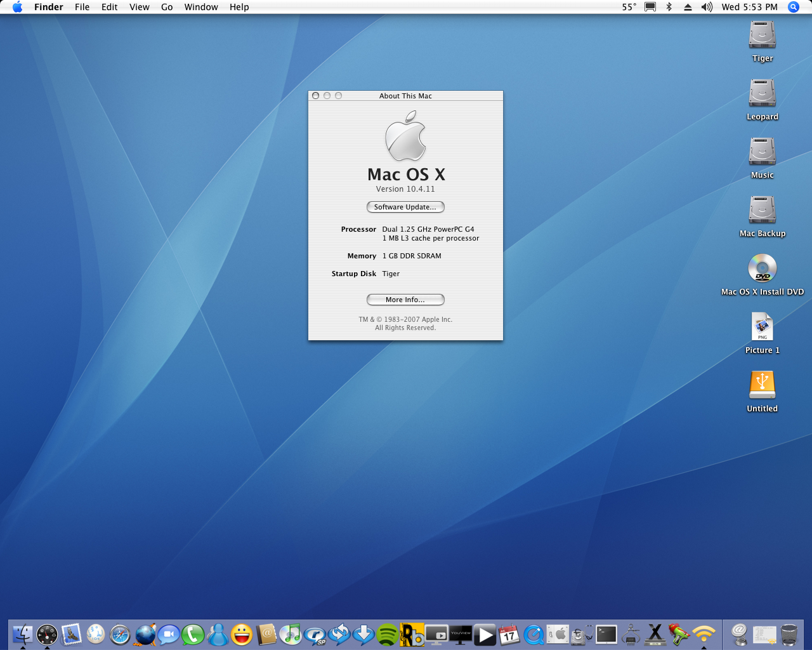
Task: Open the X11 icon in Dock
Action: pyautogui.click(x=655, y=634)
